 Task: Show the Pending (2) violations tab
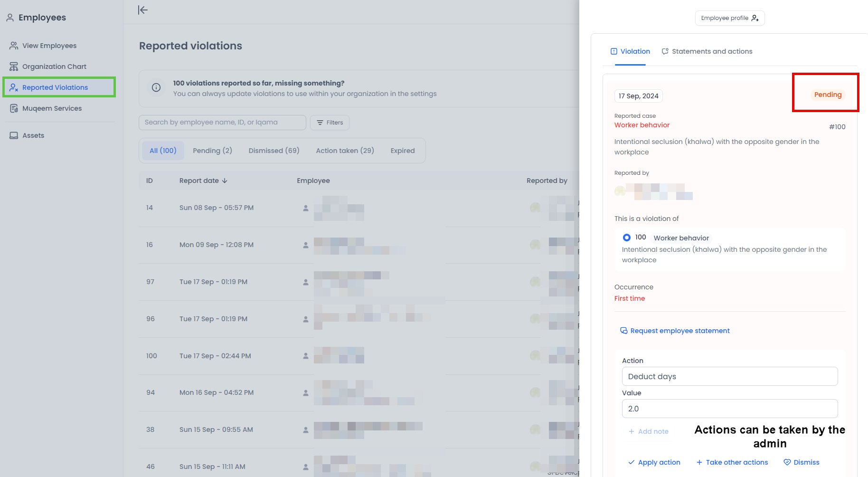coord(212,151)
